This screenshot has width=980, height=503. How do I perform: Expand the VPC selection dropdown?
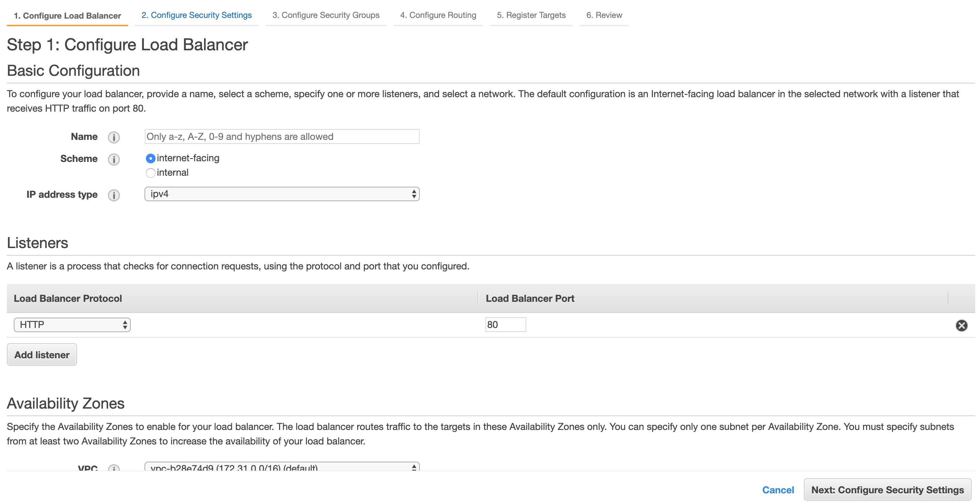[281, 467]
